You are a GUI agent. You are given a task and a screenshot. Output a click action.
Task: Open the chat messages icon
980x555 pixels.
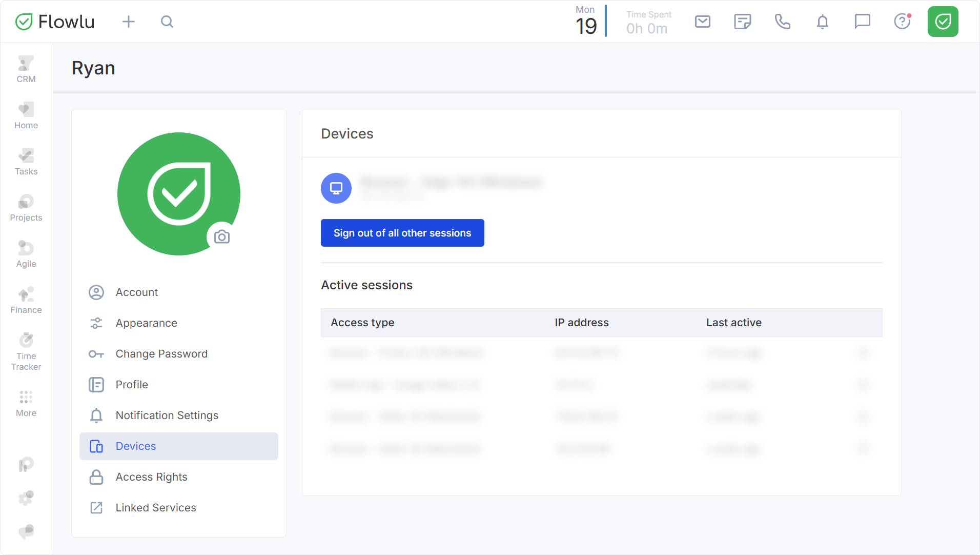click(x=862, y=22)
